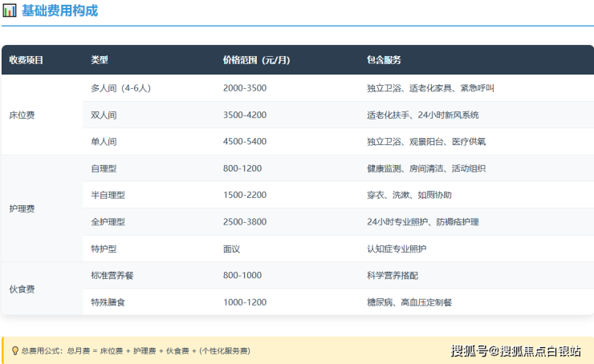The height and width of the screenshot is (364, 594).
Task: Click the 单人间 type cell
Action: click(x=104, y=142)
